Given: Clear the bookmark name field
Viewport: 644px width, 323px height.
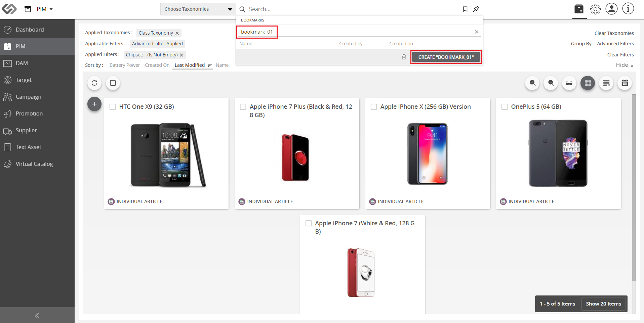Looking at the screenshot, I should pos(477,32).
